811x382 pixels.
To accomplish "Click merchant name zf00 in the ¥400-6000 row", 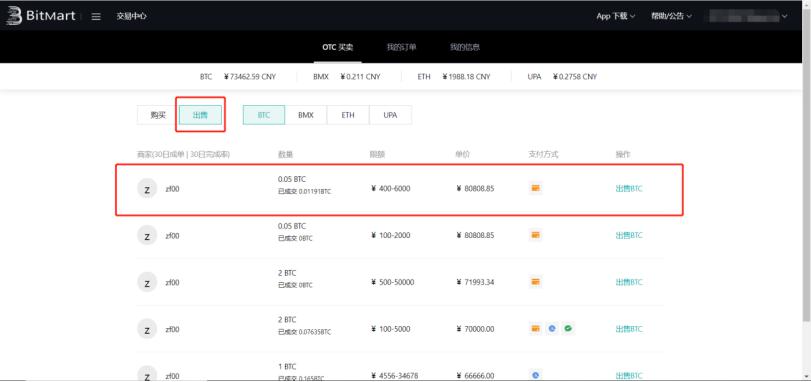I will [x=172, y=189].
